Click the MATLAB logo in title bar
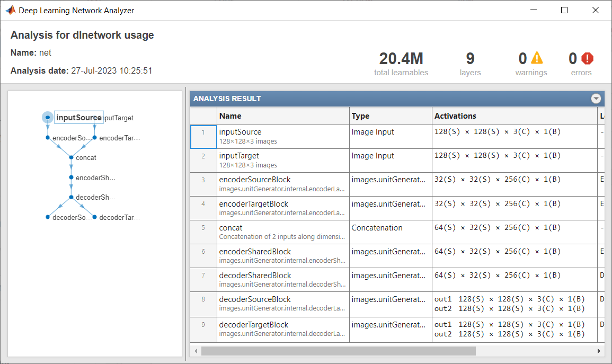 10,10
